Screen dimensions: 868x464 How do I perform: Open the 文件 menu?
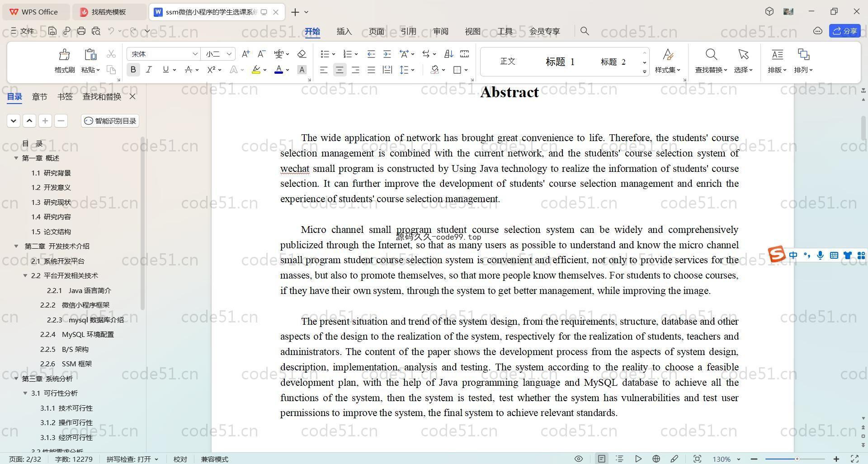(23, 31)
